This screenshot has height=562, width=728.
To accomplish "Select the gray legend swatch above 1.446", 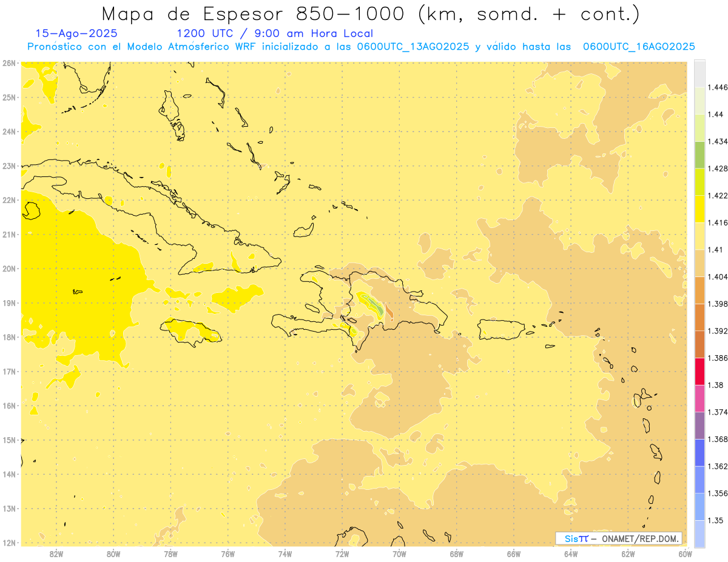I will pos(699,73).
